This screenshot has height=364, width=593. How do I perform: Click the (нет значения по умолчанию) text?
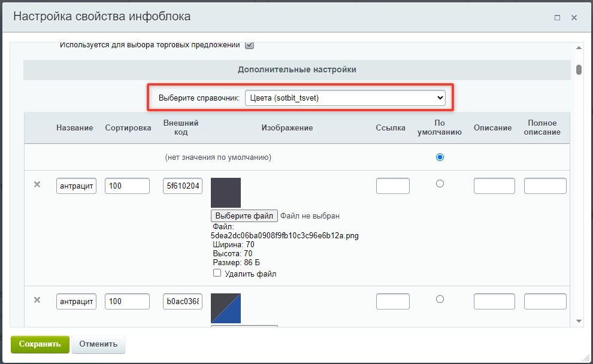[218, 157]
